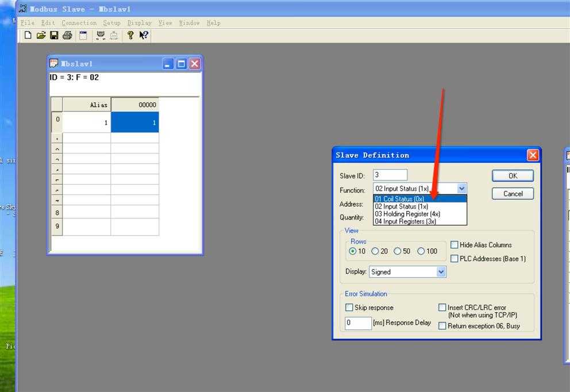Minimize the Mbslav1 child window

tap(168, 64)
